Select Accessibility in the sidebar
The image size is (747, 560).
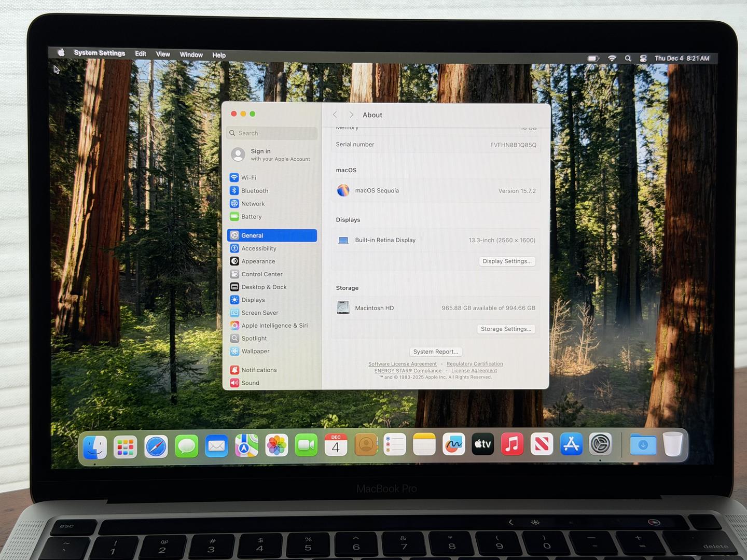(272, 248)
